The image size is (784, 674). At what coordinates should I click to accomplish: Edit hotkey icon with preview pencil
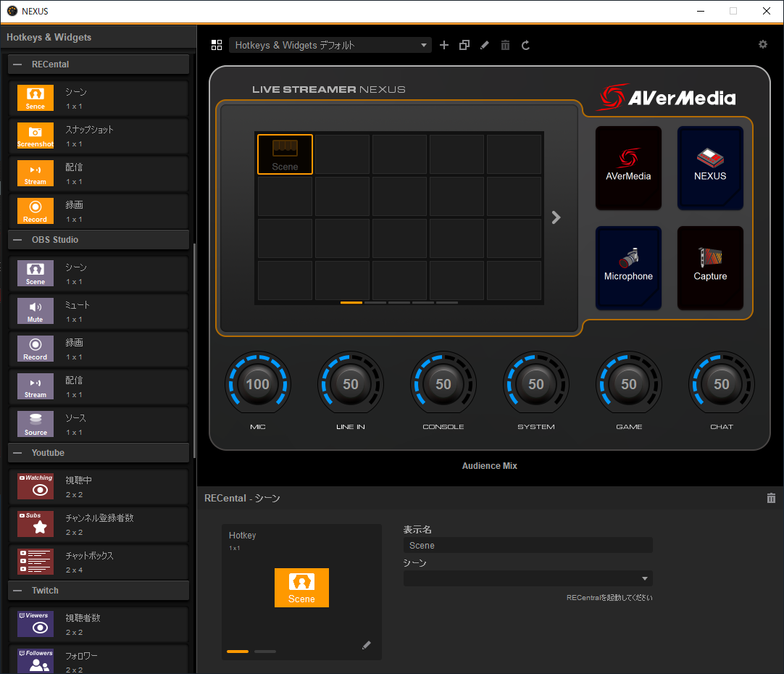point(367,645)
